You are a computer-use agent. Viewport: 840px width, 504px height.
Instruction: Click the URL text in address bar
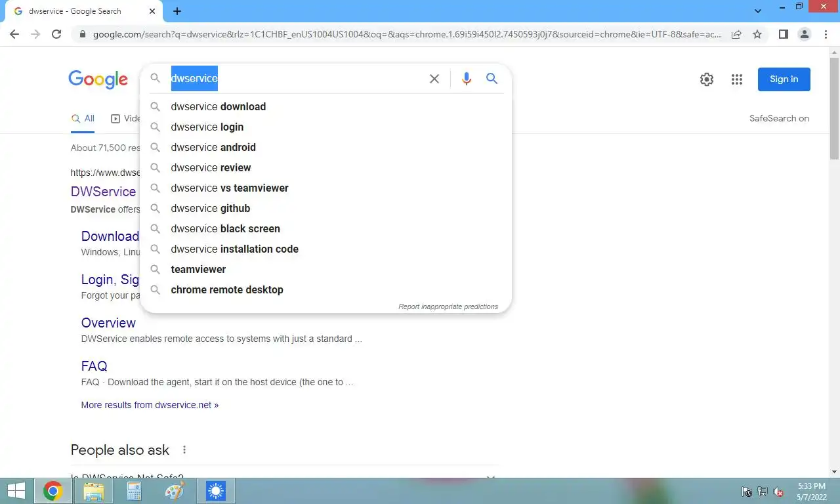pyautogui.click(x=407, y=34)
